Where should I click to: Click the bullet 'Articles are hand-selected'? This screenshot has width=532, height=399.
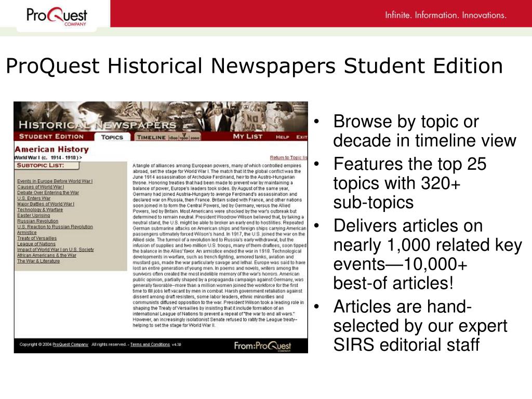tap(420, 326)
